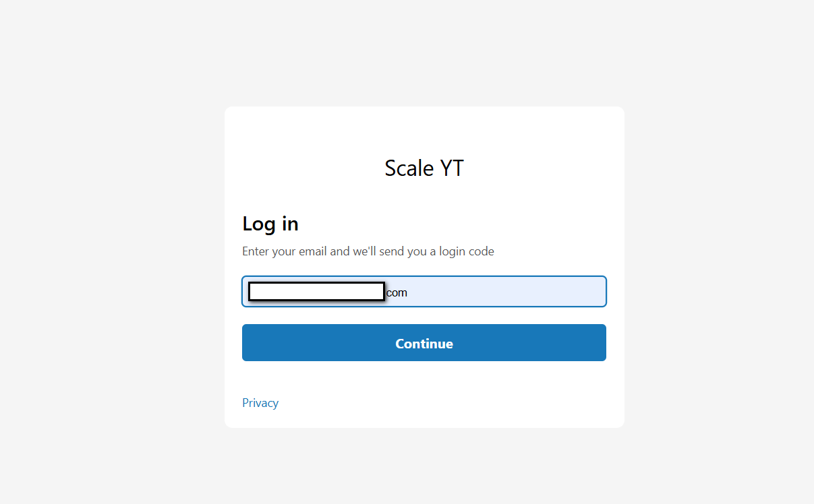Click the '.com' text in the email field

397,292
